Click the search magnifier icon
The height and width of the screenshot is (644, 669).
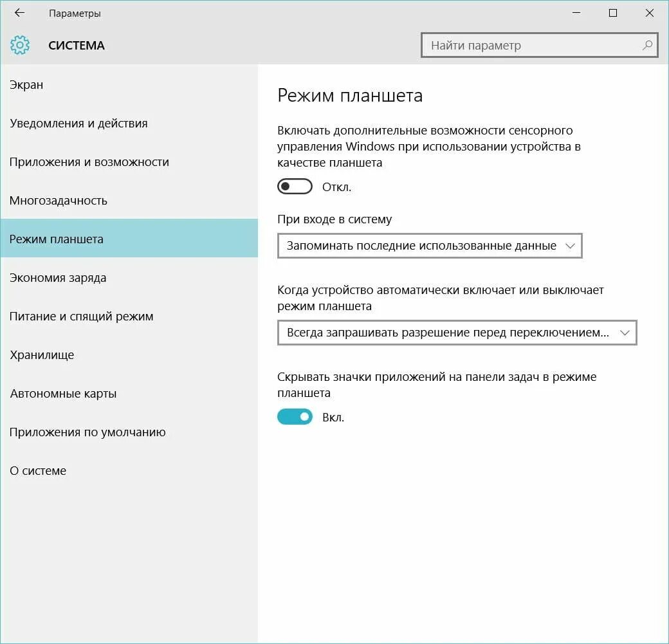click(x=647, y=45)
